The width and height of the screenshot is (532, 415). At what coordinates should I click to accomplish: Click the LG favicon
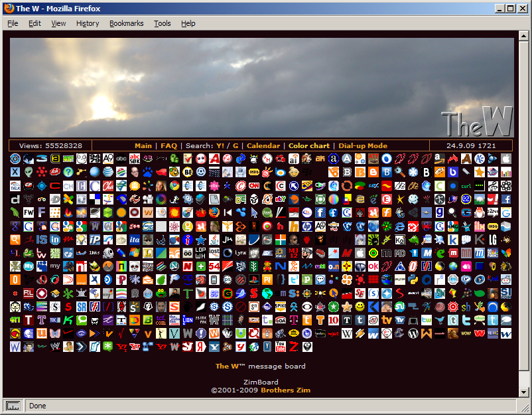click(493, 240)
